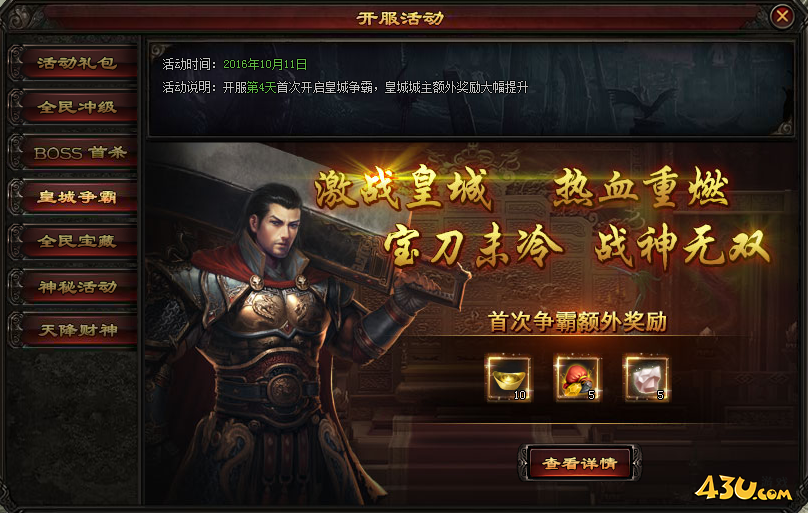Click the 2016年10月11日 date text
808x513 pixels.
coord(265,64)
